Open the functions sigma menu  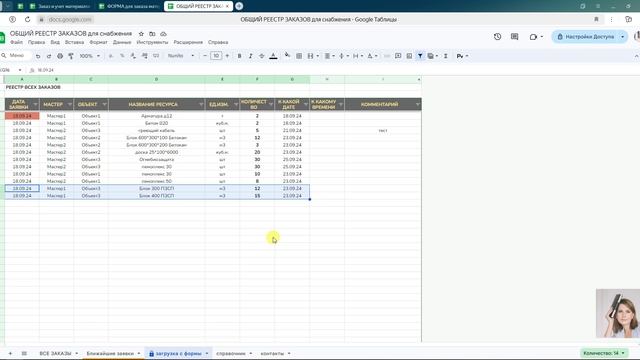[x=446, y=56]
